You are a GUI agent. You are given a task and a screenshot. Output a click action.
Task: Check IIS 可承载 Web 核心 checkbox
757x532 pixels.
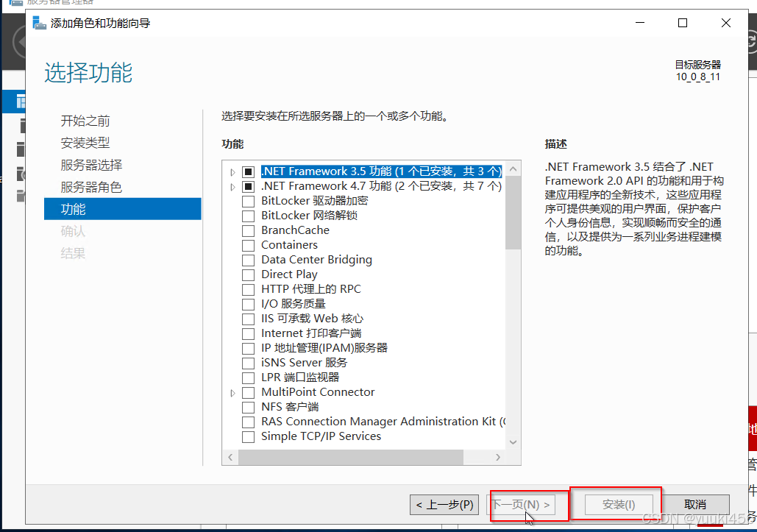click(248, 319)
